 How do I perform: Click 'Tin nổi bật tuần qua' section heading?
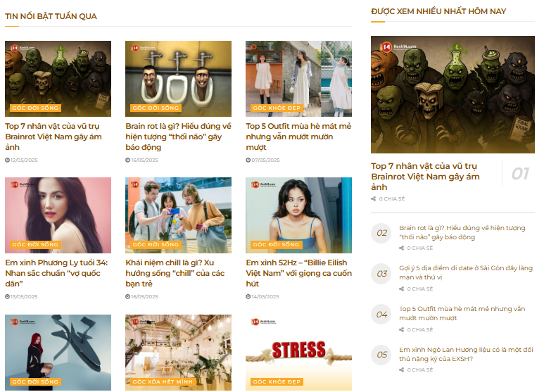coord(51,16)
